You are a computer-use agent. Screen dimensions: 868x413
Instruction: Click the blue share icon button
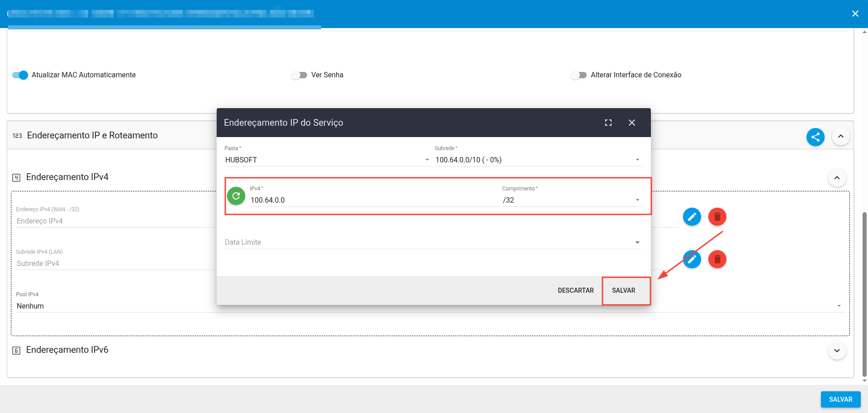tap(815, 137)
